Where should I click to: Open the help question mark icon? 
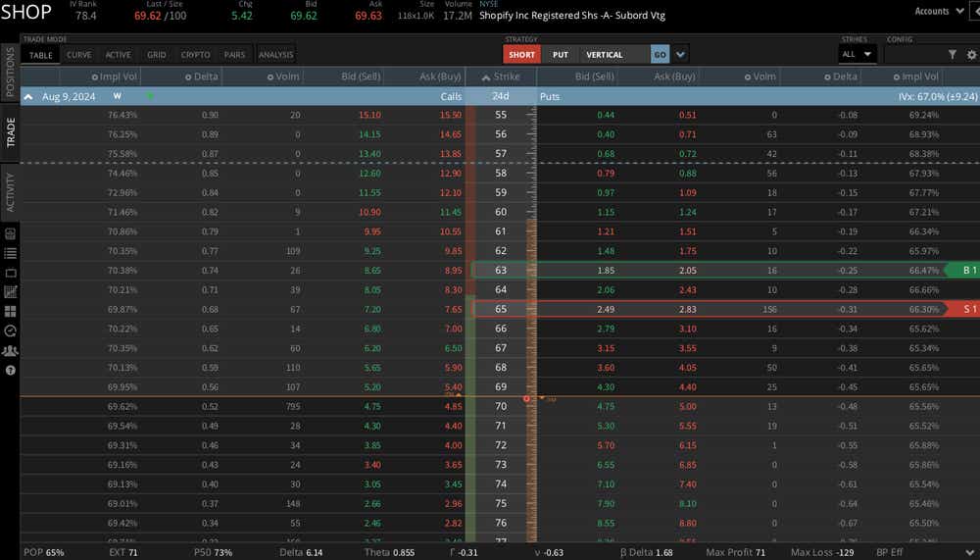[10, 370]
